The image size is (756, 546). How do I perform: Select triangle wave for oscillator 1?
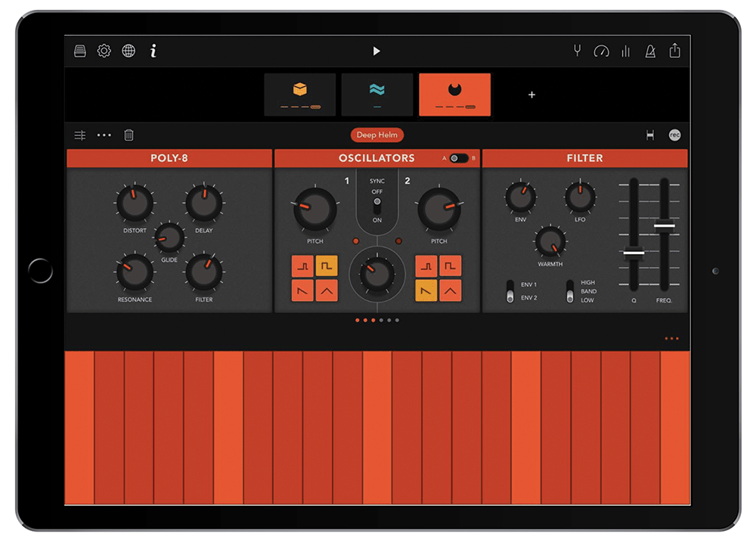coord(327,291)
